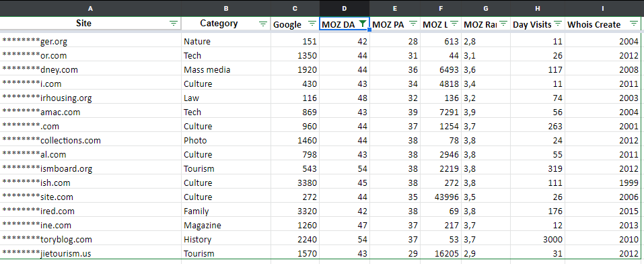This screenshot has width=644, height=264.
Task: Click the Site header cell
Action: (90, 24)
